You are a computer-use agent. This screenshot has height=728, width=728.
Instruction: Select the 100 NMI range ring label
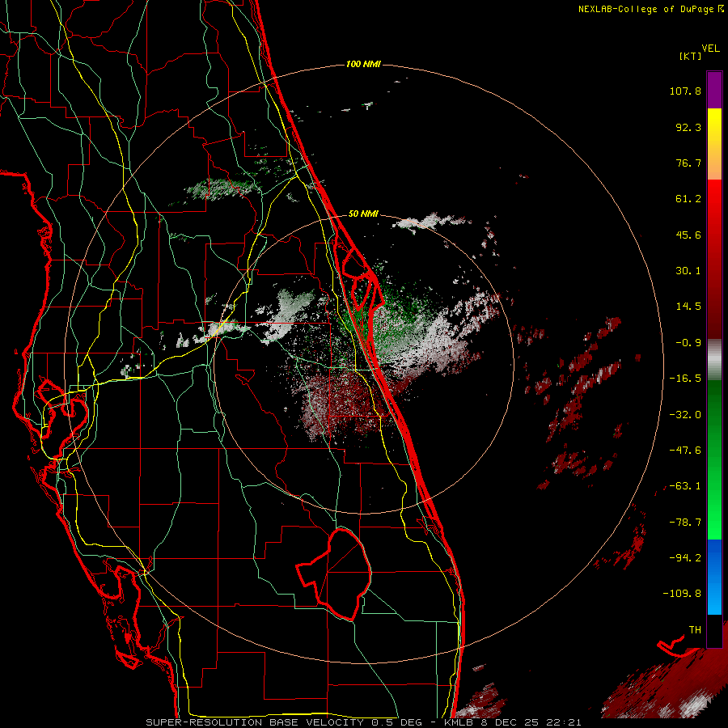tap(363, 64)
